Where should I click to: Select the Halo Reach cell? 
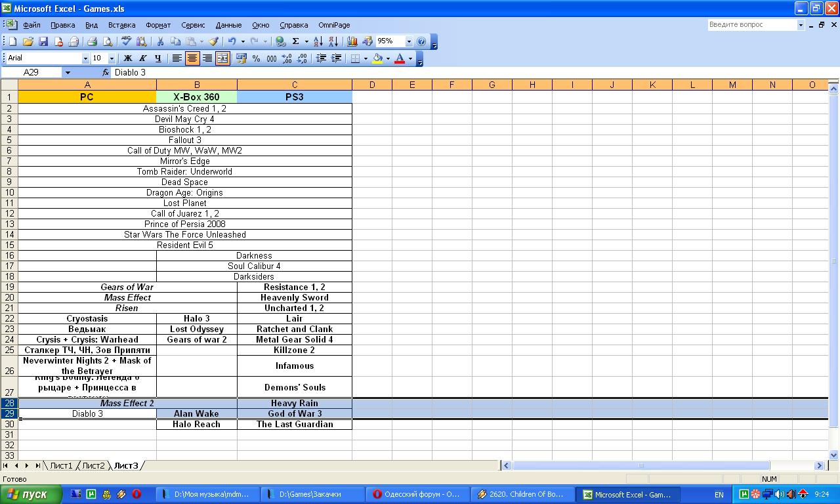click(197, 424)
